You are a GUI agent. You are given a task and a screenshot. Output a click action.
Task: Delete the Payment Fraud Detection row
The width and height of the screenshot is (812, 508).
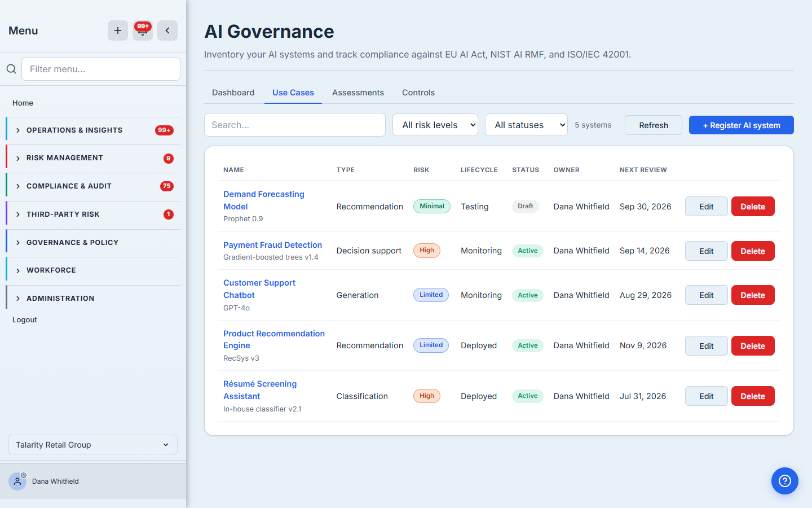753,251
